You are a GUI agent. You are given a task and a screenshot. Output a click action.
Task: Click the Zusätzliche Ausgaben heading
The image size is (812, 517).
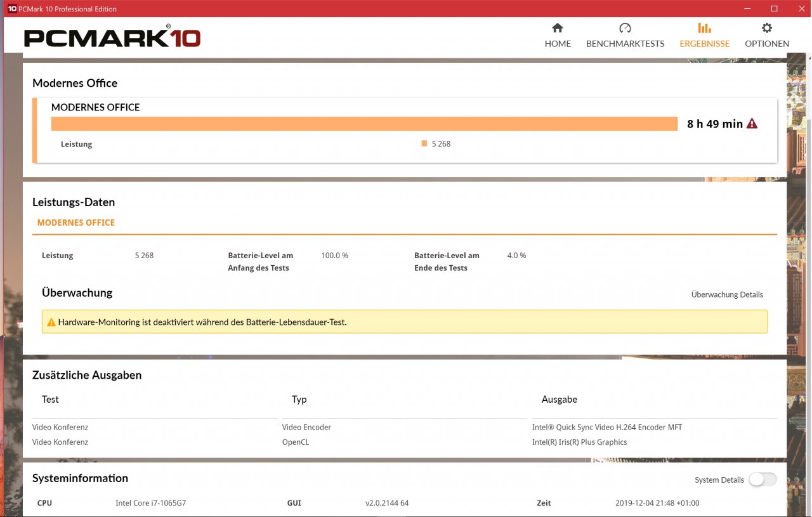click(x=87, y=376)
